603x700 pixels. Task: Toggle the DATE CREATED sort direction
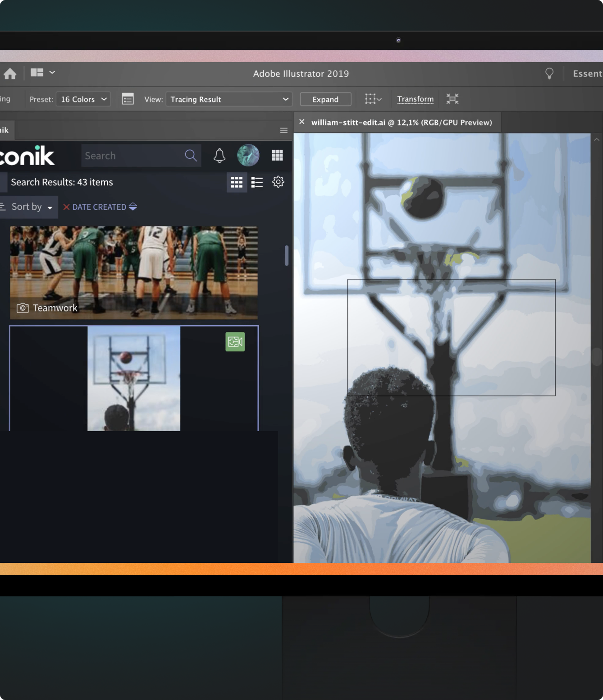[133, 207]
